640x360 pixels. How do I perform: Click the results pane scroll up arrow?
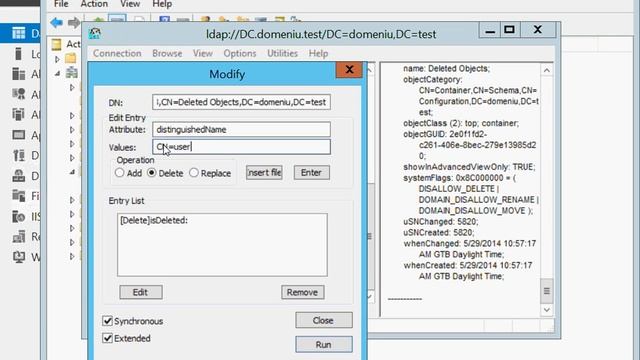point(547,71)
